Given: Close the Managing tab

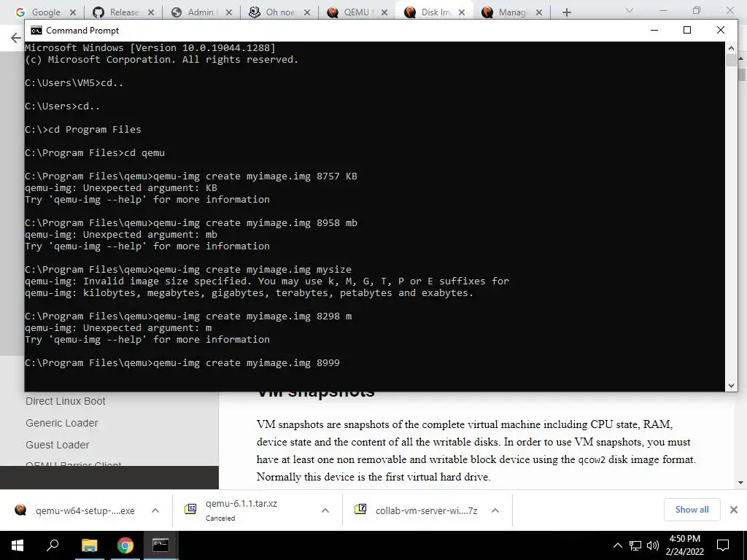Looking at the screenshot, I should pyautogui.click(x=539, y=12).
